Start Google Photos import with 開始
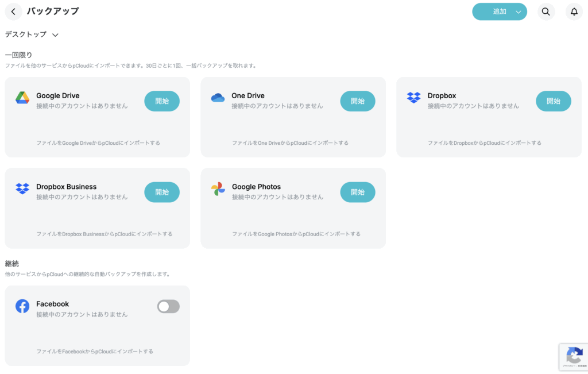 point(358,192)
